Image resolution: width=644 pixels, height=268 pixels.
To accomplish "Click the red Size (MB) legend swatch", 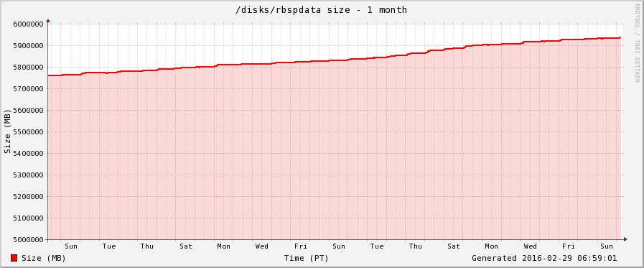I will tap(14, 258).
